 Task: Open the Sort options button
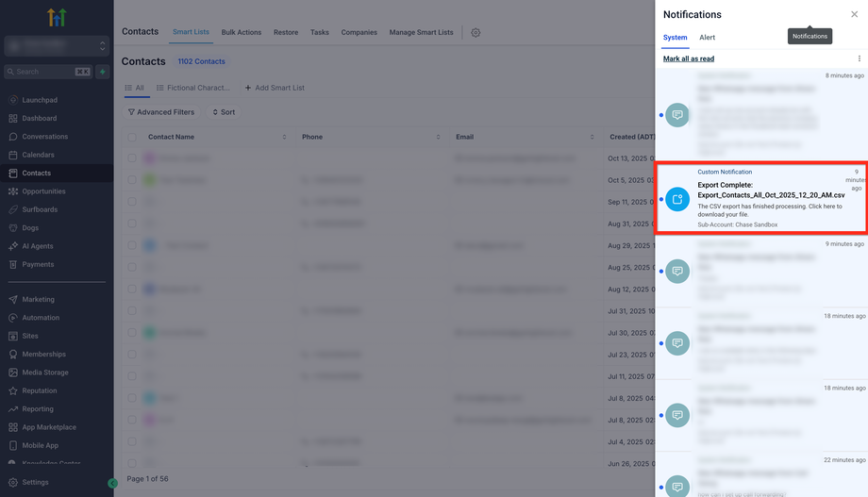224,112
